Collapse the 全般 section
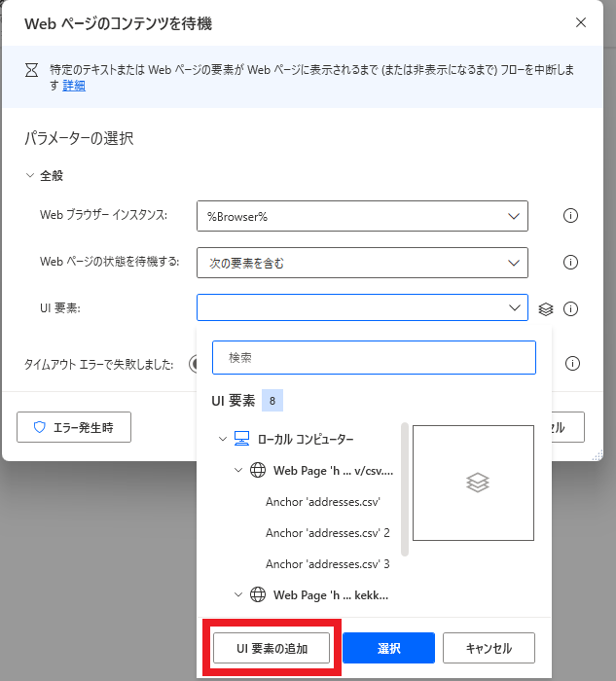The height and width of the screenshot is (681, 616). [x=29, y=176]
